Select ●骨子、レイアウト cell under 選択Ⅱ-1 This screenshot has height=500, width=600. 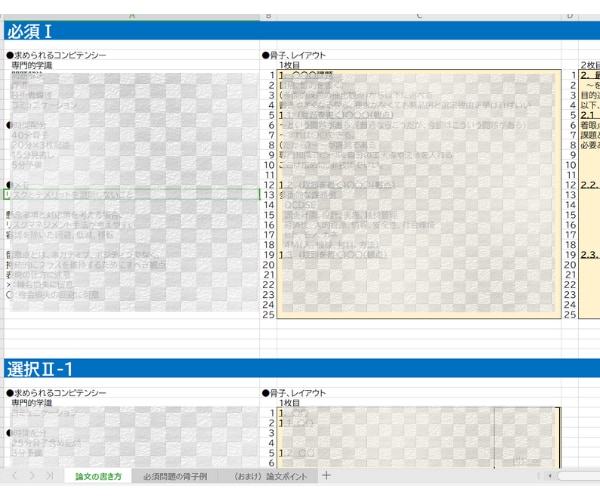(294, 393)
